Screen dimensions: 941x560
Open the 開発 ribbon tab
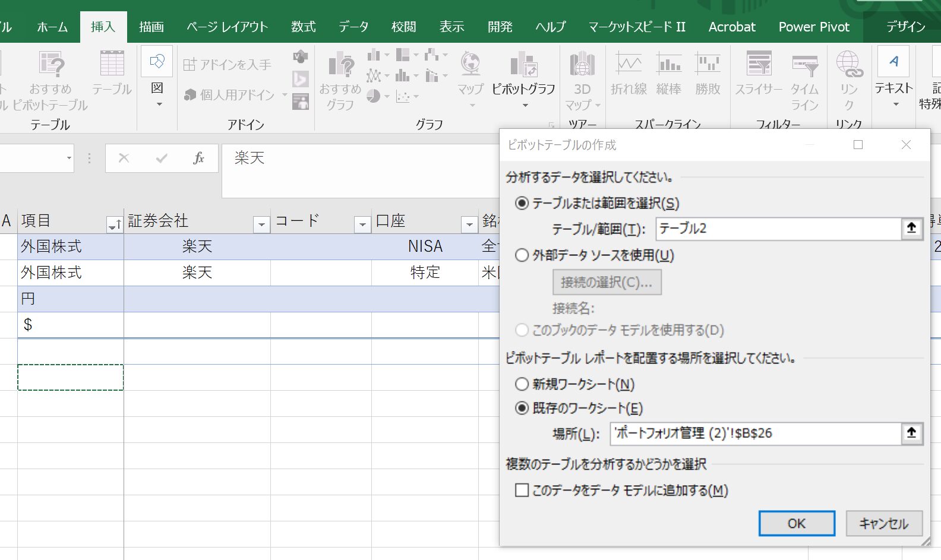click(500, 27)
